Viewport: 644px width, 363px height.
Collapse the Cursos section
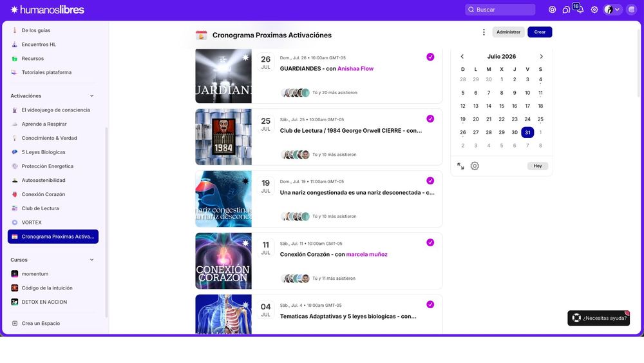point(91,260)
